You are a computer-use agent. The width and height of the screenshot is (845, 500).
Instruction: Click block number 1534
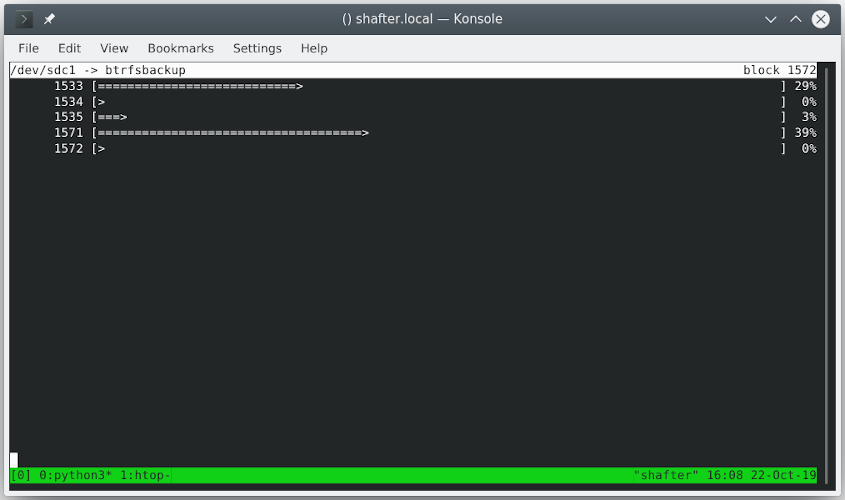pos(68,102)
